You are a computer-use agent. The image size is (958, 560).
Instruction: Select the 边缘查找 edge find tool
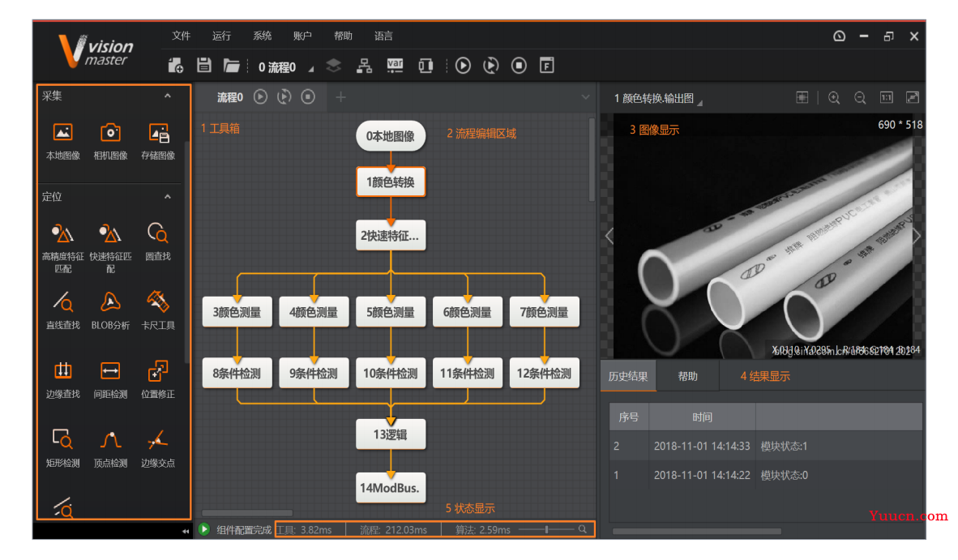pos(63,380)
